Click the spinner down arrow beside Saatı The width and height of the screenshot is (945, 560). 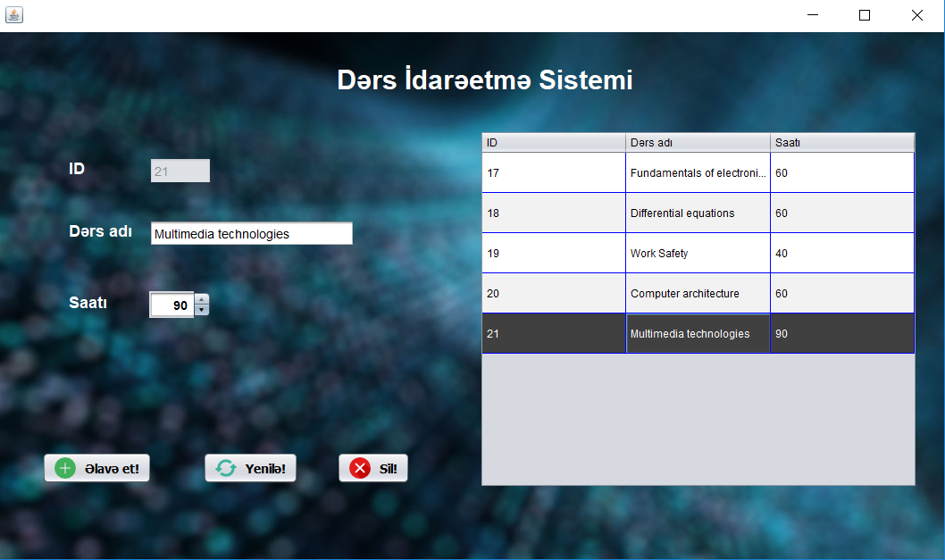coord(202,310)
